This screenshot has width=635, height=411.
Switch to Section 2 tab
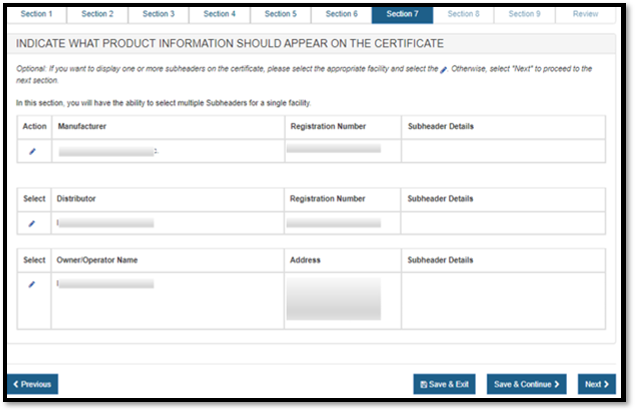tap(97, 14)
